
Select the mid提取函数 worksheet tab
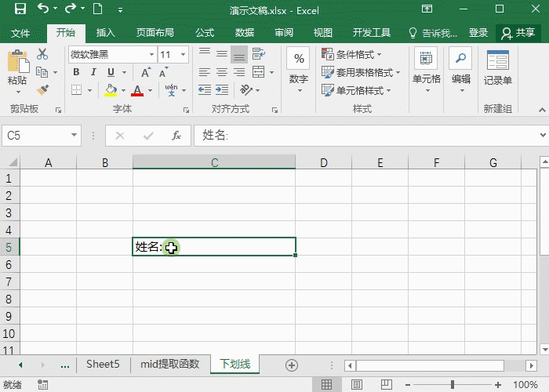[170, 365]
